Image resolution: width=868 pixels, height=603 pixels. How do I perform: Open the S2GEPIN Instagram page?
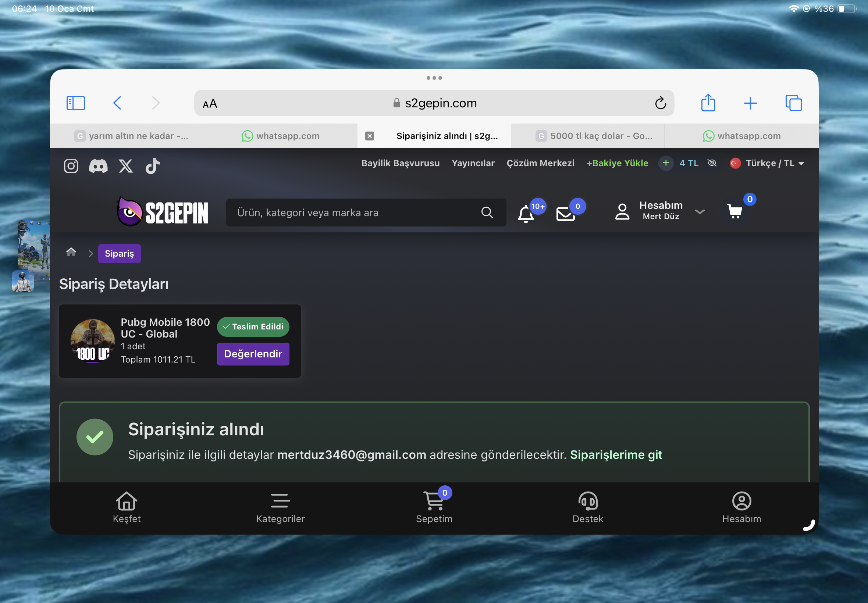(71, 166)
